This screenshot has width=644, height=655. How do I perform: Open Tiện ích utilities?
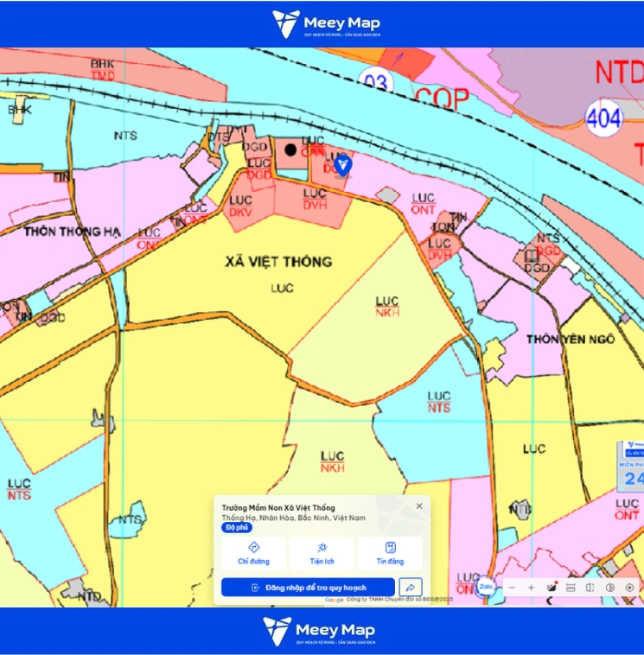(x=322, y=554)
